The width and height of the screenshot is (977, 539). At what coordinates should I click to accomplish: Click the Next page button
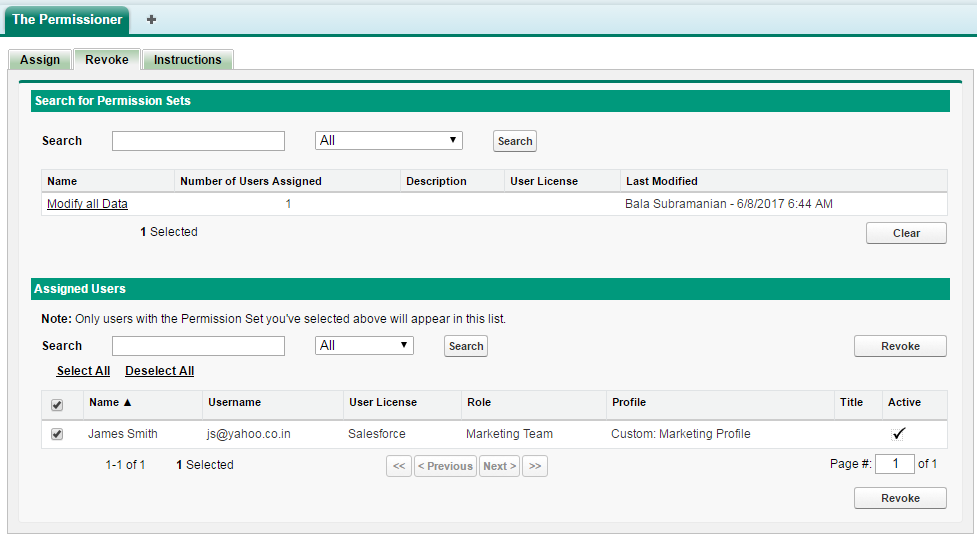click(500, 466)
